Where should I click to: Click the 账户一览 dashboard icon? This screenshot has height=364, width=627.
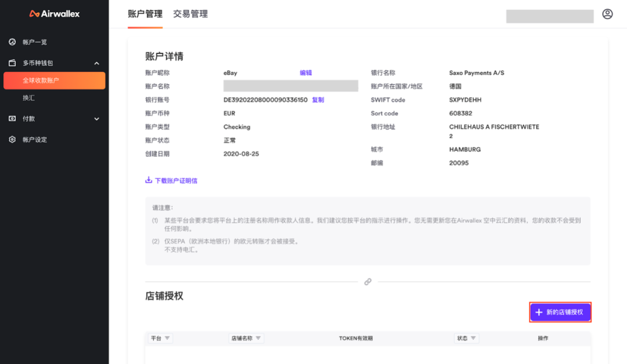click(x=12, y=42)
